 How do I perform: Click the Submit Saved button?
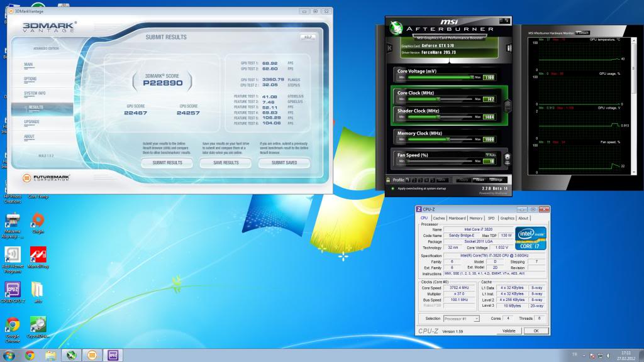284,163
